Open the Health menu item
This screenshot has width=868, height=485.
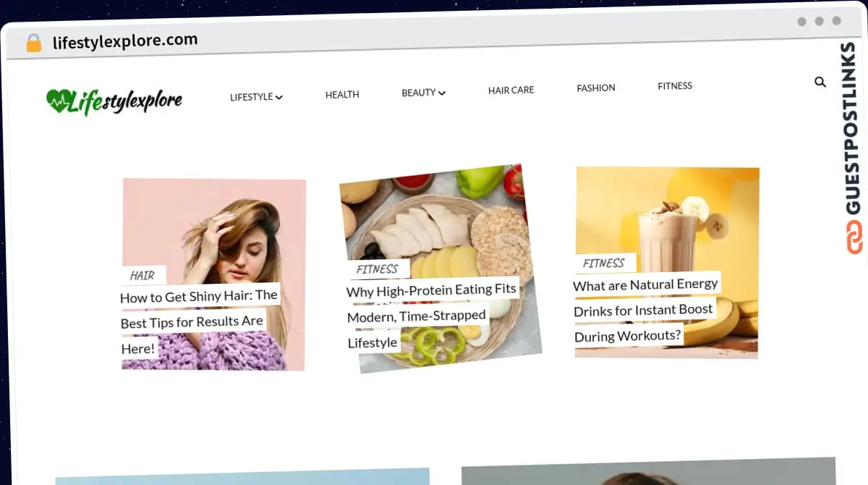[x=342, y=94]
